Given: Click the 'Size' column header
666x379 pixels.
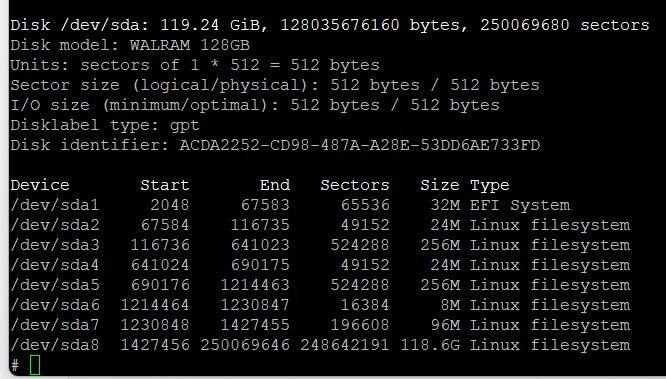Looking at the screenshot, I should click(x=440, y=185).
